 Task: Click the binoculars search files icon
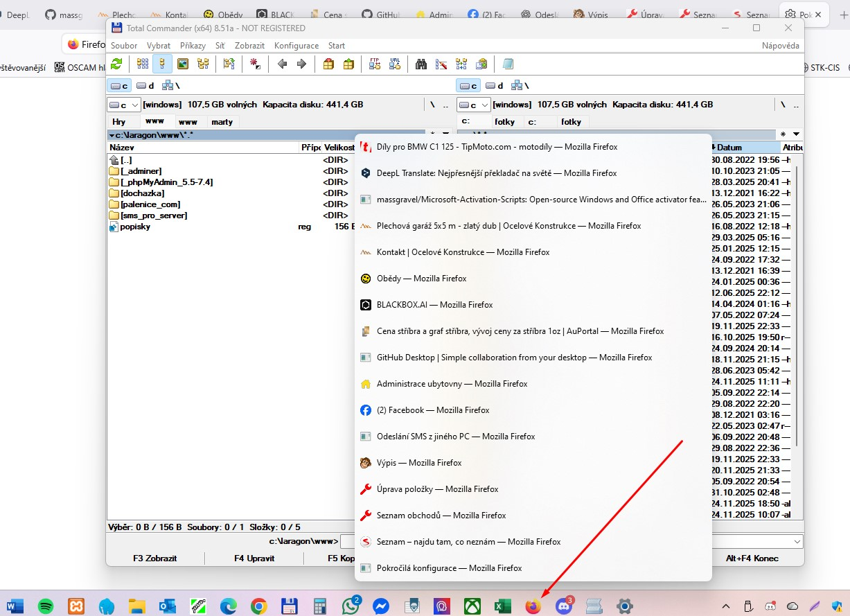(x=420, y=64)
